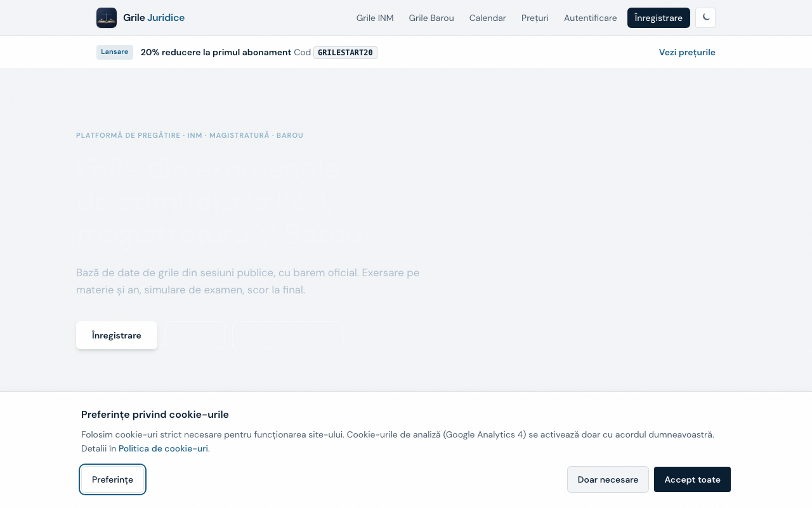This screenshot has height=508, width=812.
Task: Click the Lansare badge
Action: [115, 52]
